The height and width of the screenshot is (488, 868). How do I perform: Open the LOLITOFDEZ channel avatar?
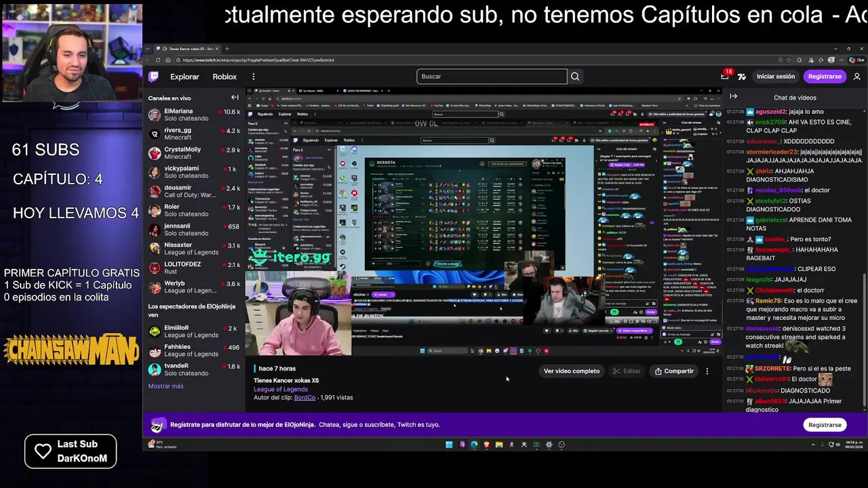[155, 268]
